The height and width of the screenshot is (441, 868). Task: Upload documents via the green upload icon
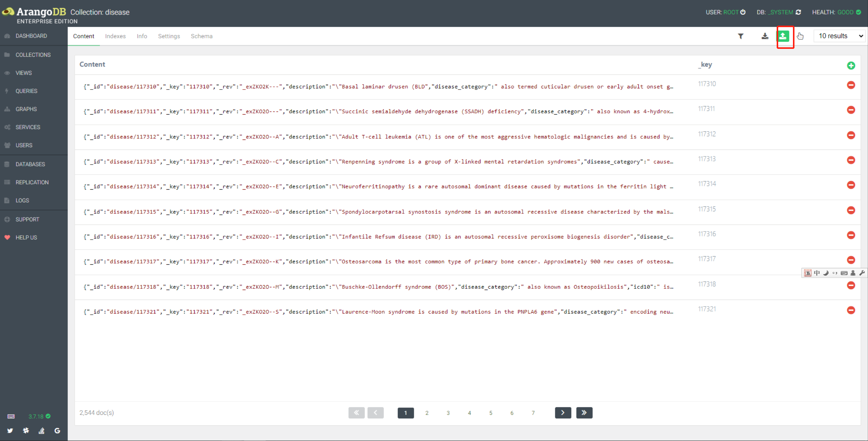coord(784,36)
